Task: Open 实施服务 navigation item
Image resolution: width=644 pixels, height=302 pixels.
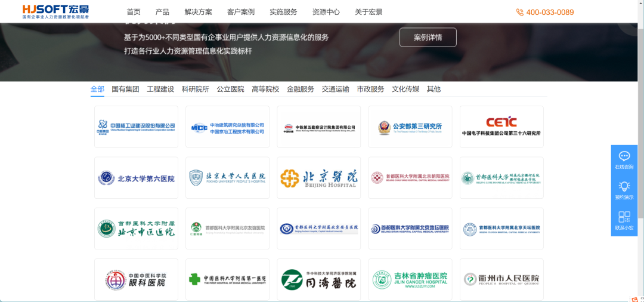Action: 283,12
